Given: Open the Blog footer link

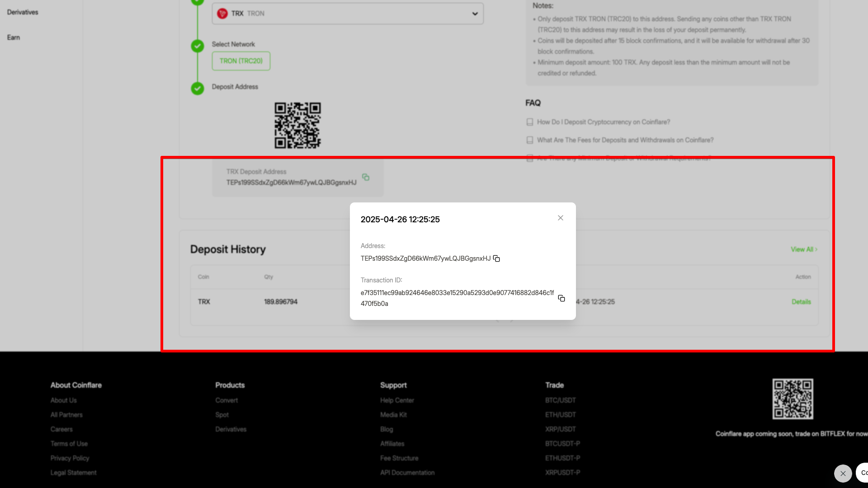Looking at the screenshot, I should pyautogui.click(x=387, y=429).
